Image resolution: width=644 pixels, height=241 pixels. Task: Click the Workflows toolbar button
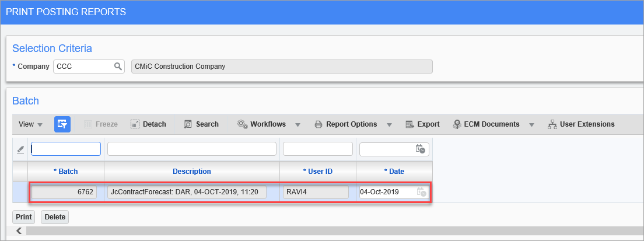[261, 124]
